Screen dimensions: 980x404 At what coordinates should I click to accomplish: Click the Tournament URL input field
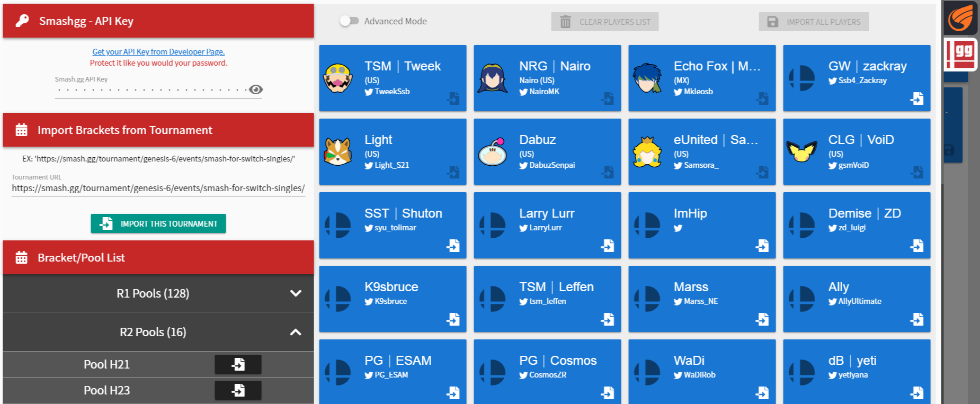[158, 188]
